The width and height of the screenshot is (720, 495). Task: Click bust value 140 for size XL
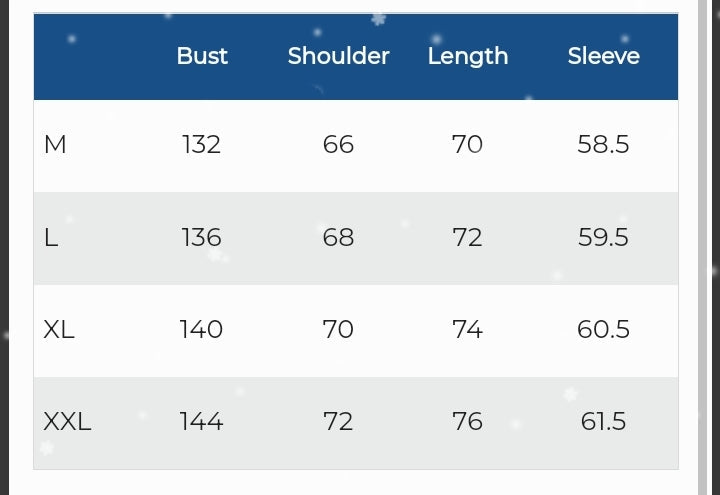201,330
